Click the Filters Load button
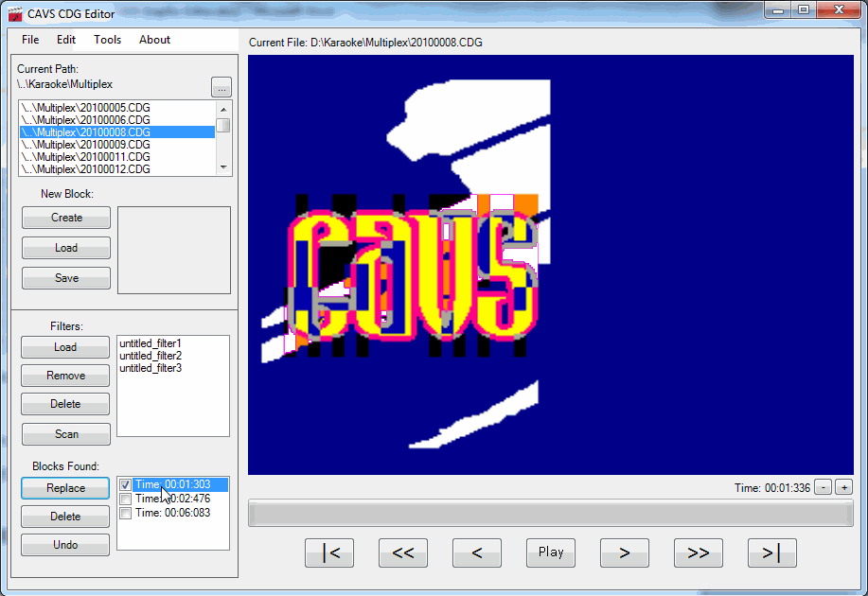Viewport: 868px width, 596px height. click(x=65, y=347)
